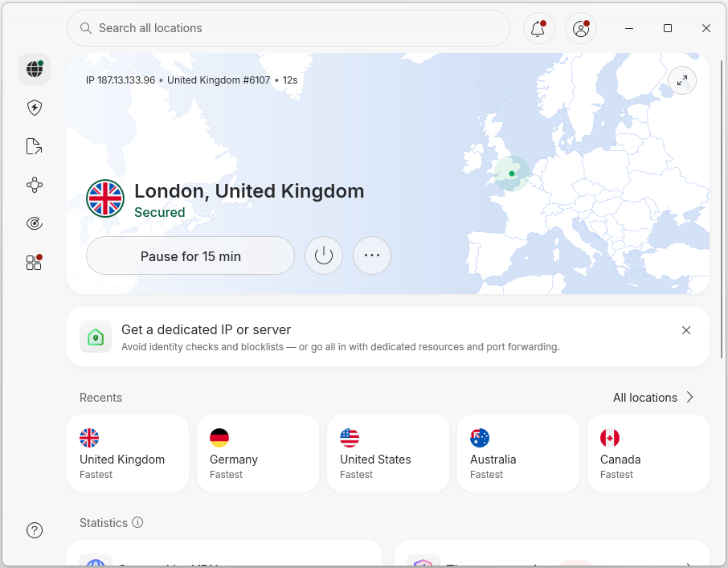Screen dimensions: 728x568
Task: Maximize the VPN window
Action: click(668, 28)
